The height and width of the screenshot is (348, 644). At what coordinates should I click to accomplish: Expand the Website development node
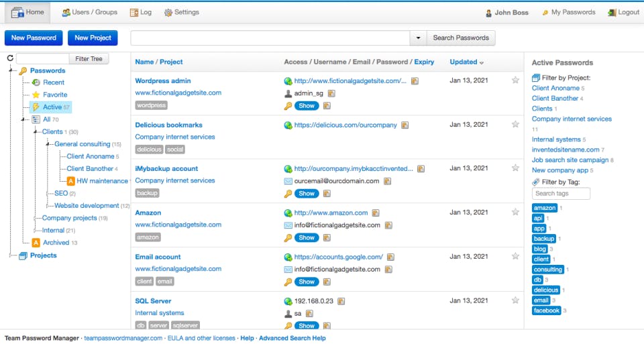pos(48,206)
